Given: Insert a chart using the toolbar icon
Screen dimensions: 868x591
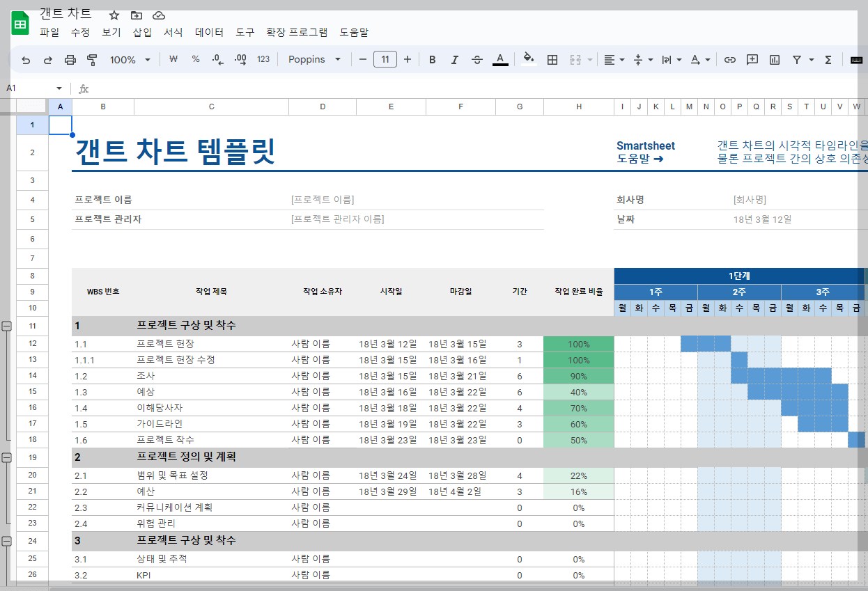Looking at the screenshot, I should click(x=773, y=60).
